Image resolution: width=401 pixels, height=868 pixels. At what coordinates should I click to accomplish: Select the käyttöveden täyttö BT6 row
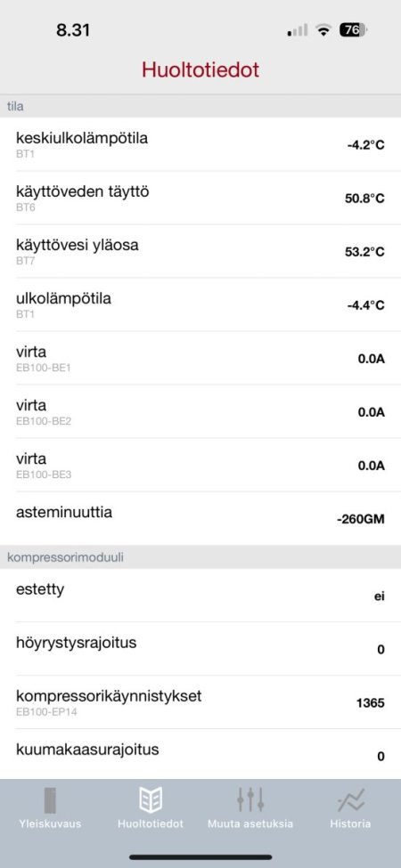(x=200, y=198)
